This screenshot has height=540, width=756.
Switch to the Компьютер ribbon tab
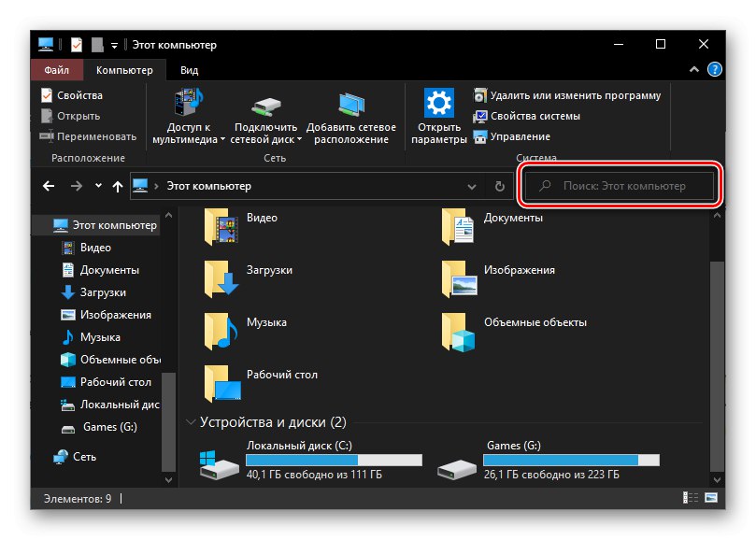[x=124, y=70]
